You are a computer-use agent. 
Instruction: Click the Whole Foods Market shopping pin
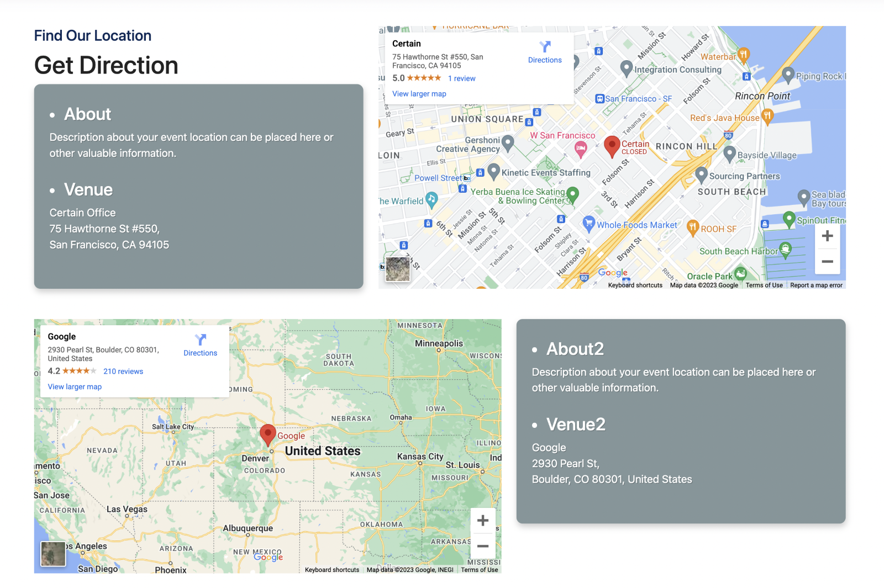(588, 224)
